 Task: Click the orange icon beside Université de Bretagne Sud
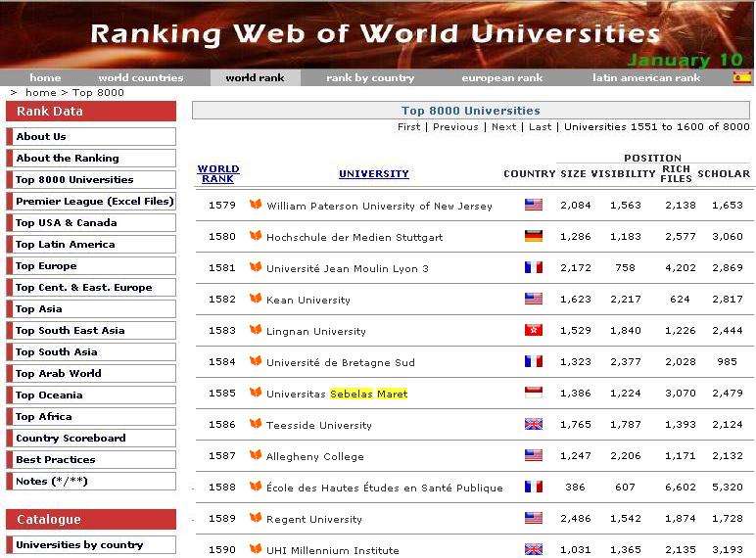(x=256, y=361)
